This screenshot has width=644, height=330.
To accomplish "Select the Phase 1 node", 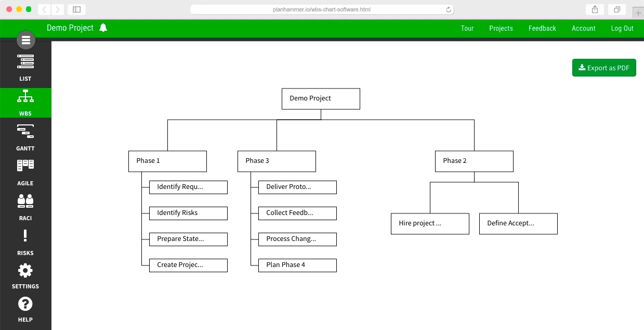I will 167,161.
